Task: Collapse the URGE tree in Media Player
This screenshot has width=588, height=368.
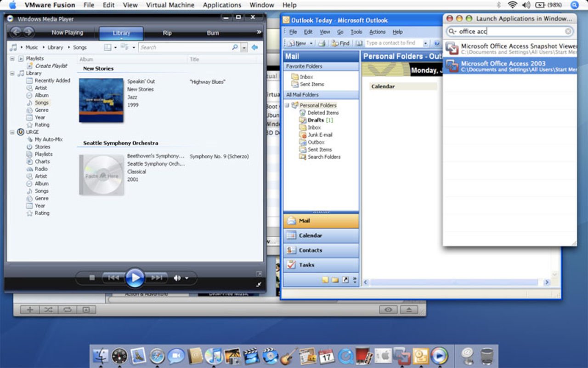Action: coord(12,132)
